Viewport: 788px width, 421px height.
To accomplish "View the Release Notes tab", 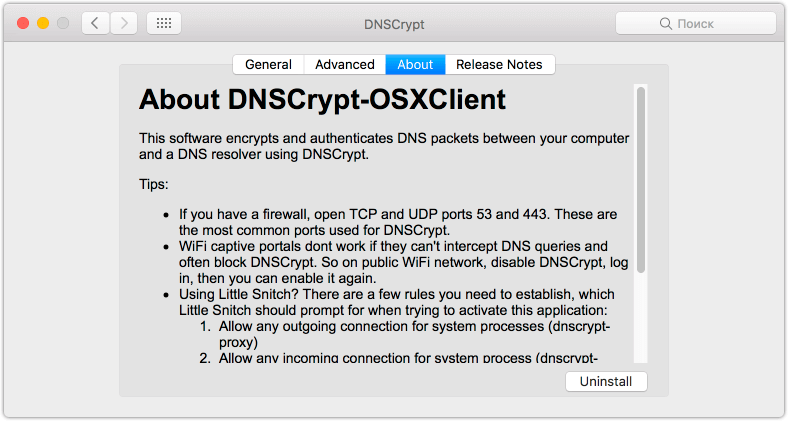I will coord(500,64).
